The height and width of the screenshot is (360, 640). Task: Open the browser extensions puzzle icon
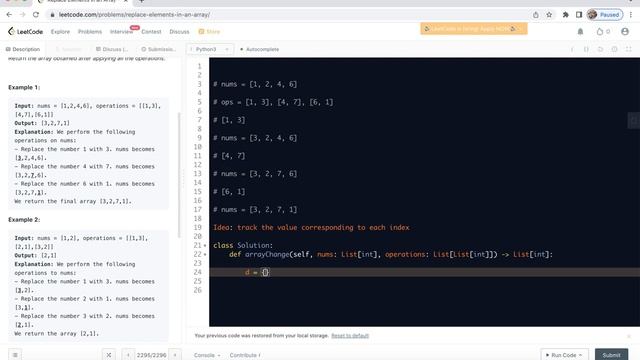[565, 15]
